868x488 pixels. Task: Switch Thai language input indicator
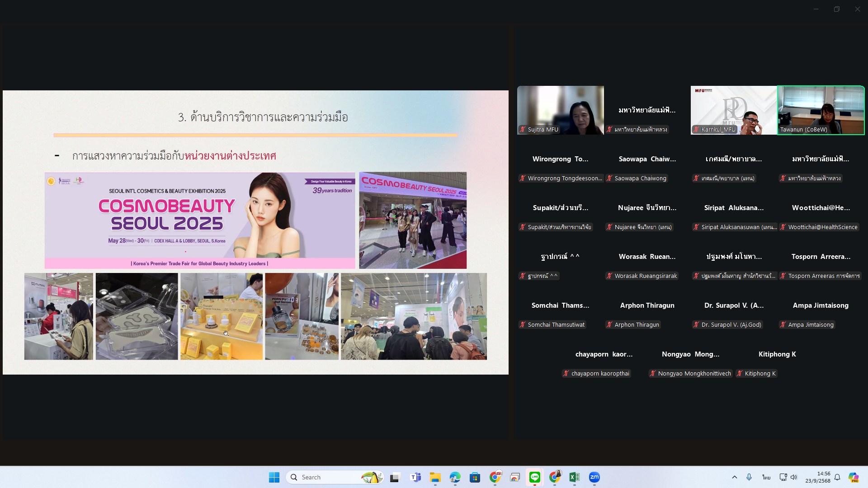[x=766, y=477]
